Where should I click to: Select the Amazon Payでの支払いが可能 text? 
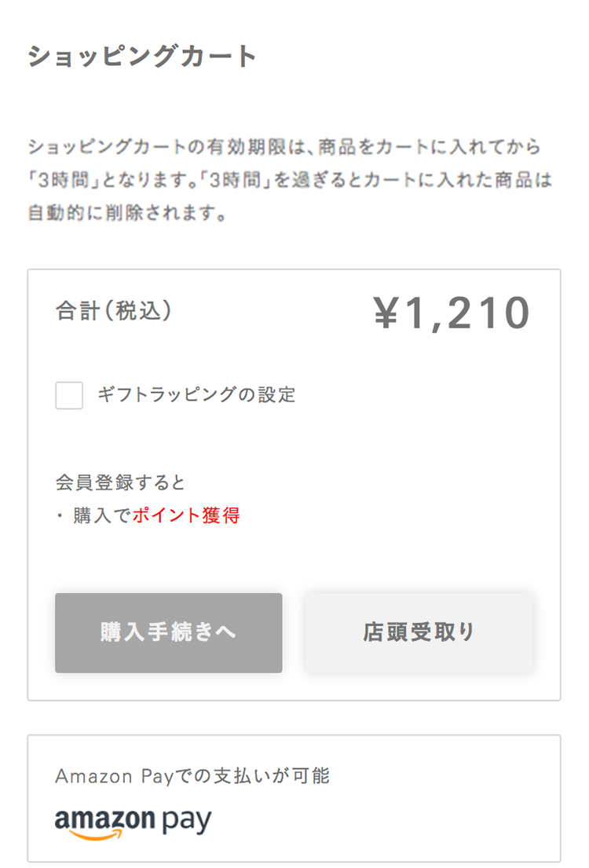[192, 776]
